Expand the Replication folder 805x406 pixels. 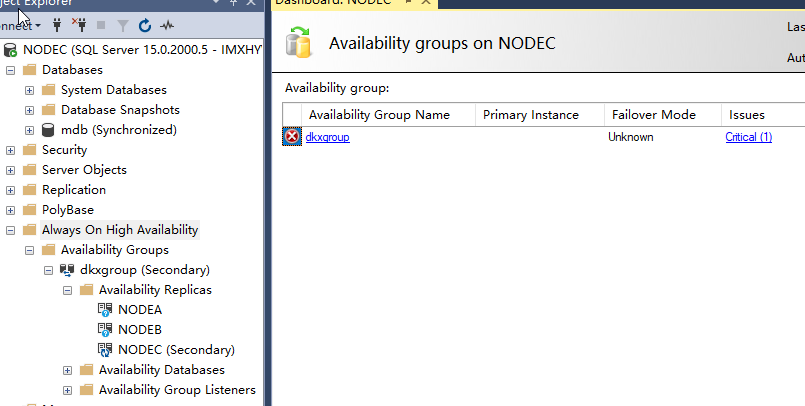tap(10, 190)
